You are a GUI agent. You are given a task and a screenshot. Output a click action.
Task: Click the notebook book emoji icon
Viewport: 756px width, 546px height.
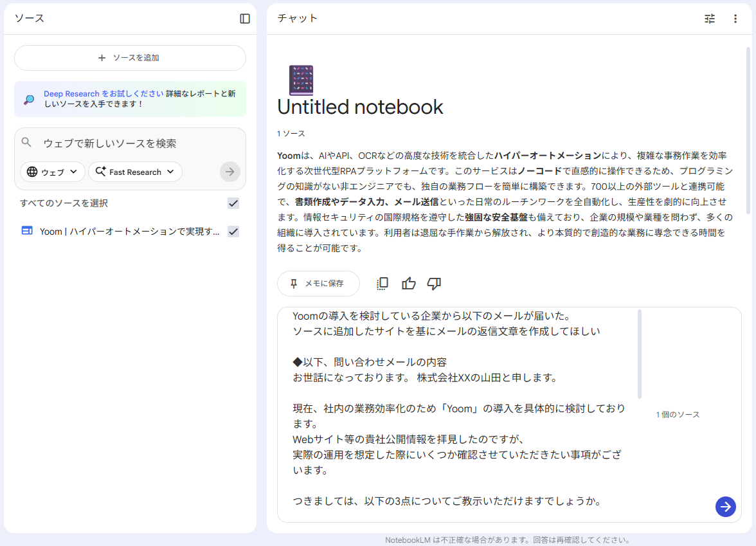click(x=301, y=80)
